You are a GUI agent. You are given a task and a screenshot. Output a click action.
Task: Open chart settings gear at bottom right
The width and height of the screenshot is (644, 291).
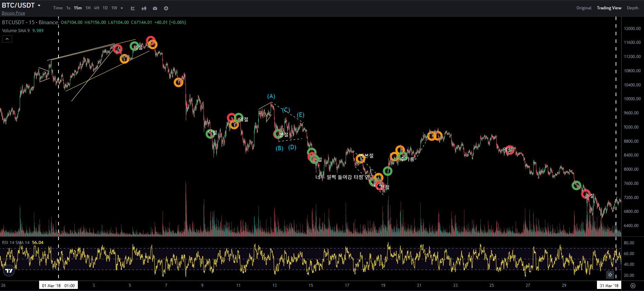[x=633, y=286]
